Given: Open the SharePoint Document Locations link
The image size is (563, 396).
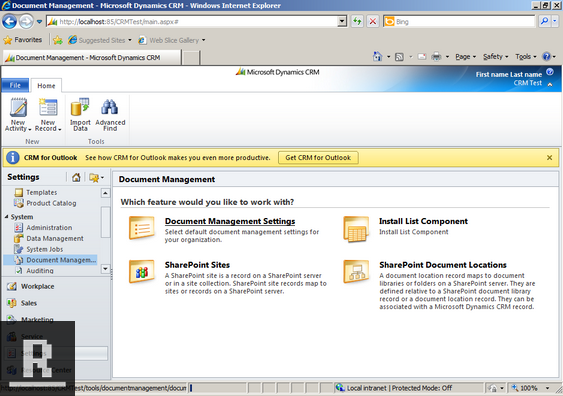Looking at the screenshot, I should [x=443, y=265].
